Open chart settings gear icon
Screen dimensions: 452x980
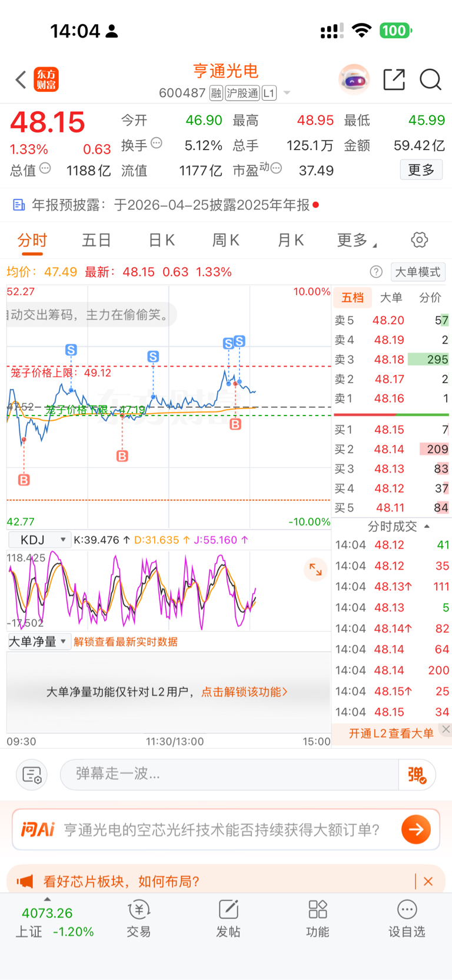pos(419,240)
